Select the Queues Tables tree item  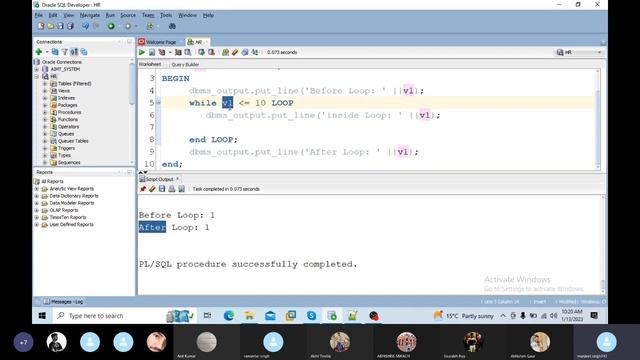point(73,141)
